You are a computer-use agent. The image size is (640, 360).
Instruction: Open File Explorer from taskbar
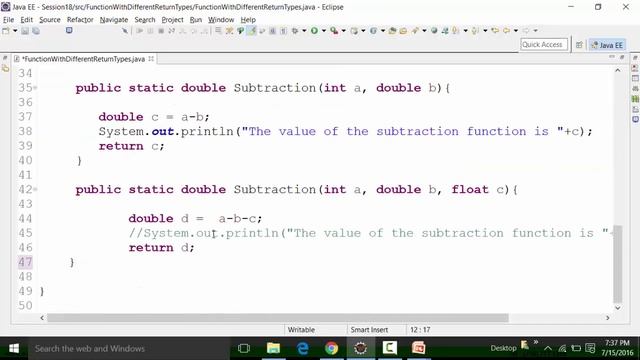tap(273, 348)
